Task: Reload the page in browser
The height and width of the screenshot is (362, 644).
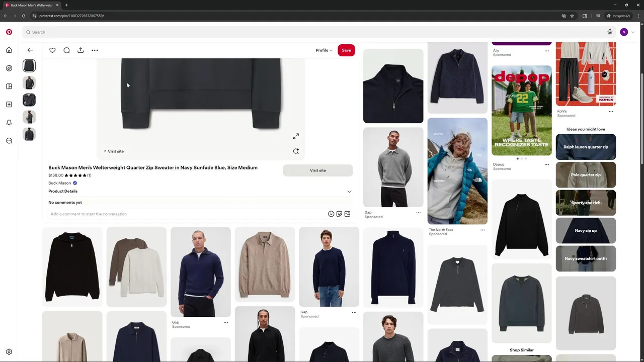Action: point(24,16)
